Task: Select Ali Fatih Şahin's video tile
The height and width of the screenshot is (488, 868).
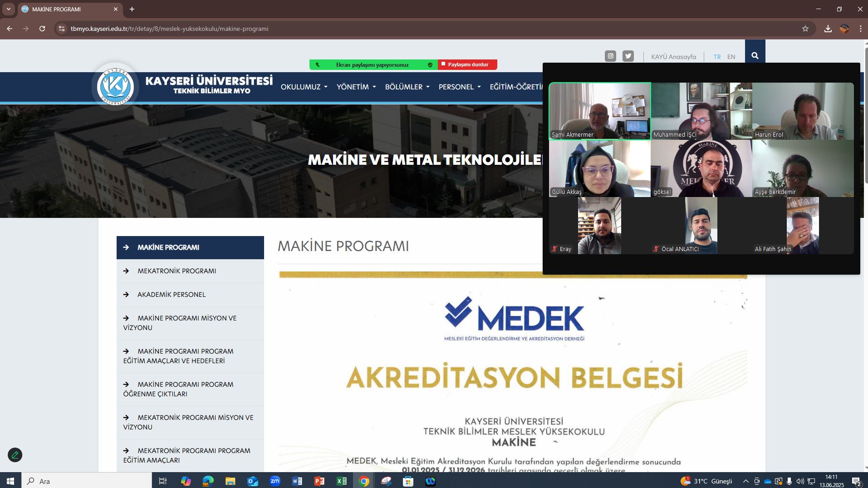Action: [x=803, y=225]
